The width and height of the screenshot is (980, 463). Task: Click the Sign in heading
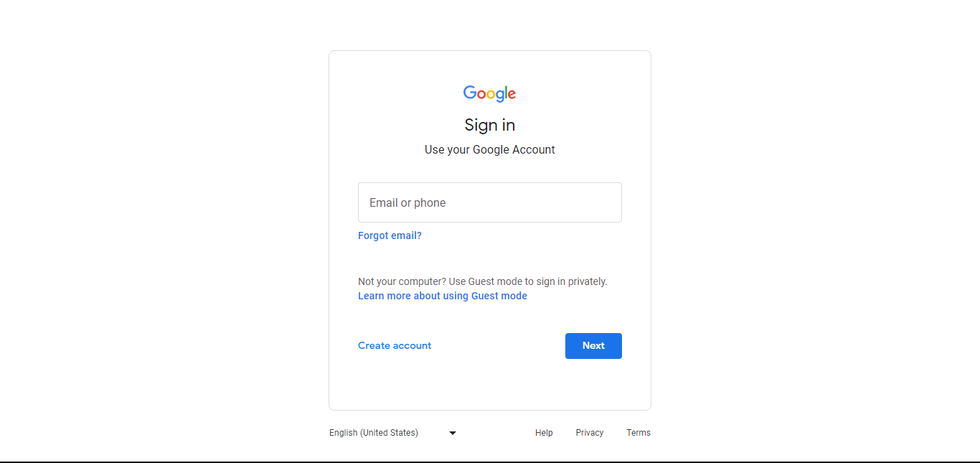tap(490, 125)
